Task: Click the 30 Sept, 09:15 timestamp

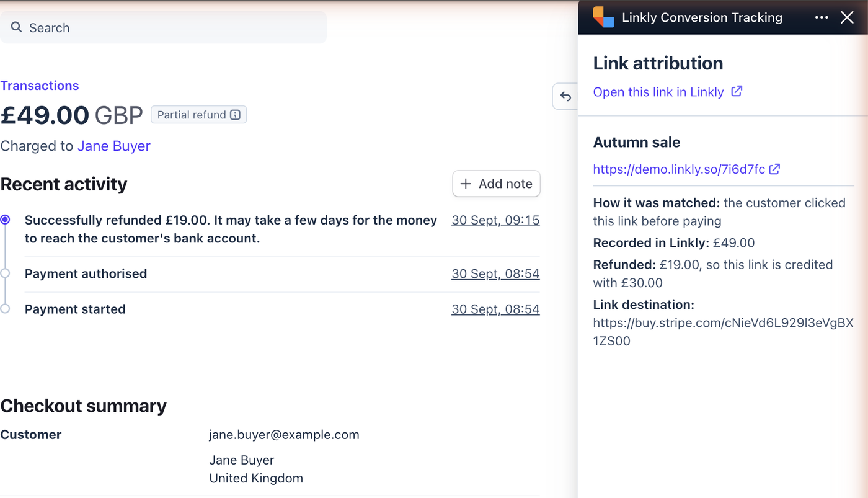Action: [x=495, y=220]
